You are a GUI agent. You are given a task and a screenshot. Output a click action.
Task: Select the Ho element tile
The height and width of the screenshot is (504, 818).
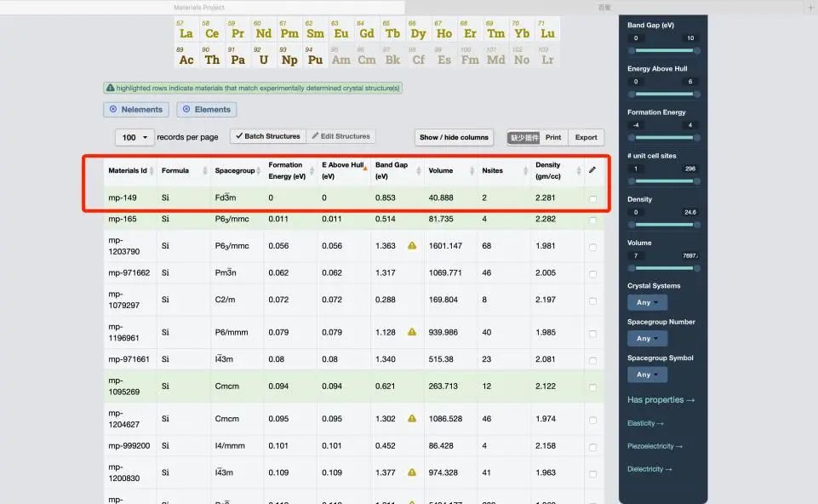444,29
